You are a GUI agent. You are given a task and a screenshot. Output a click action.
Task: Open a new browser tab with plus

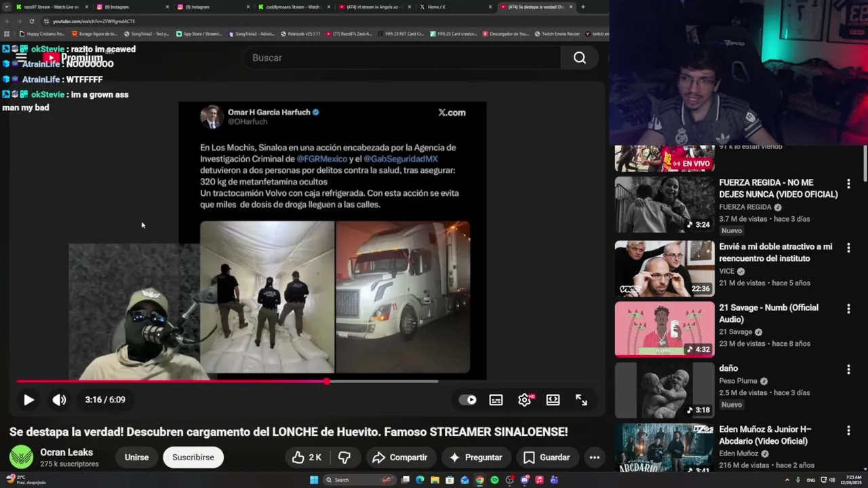coord(583,7)
